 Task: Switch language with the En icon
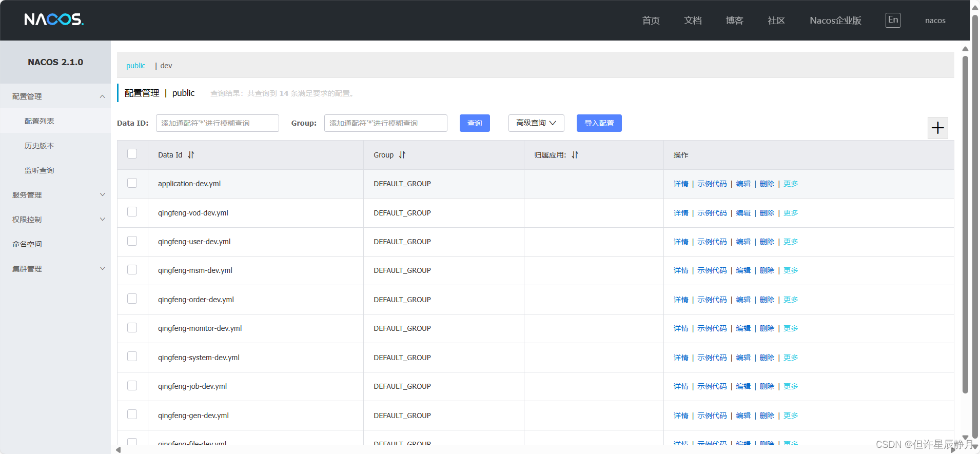(893, 20)
